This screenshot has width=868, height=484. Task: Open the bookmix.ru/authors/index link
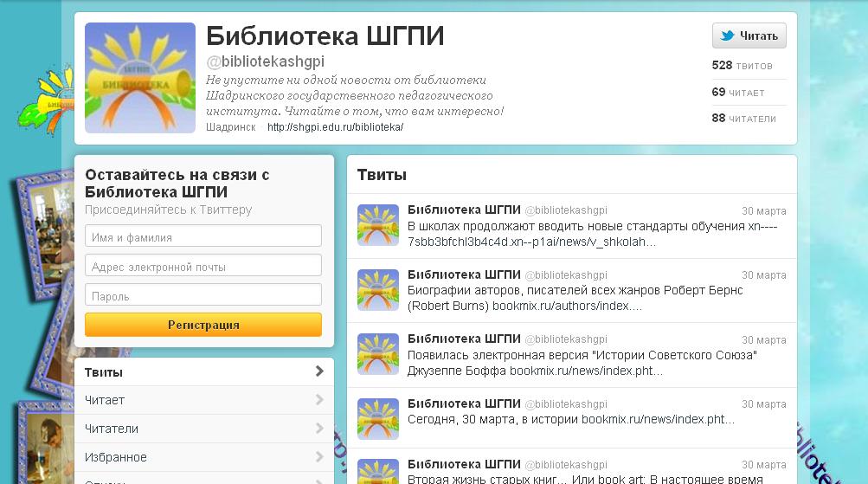[567, 307]
